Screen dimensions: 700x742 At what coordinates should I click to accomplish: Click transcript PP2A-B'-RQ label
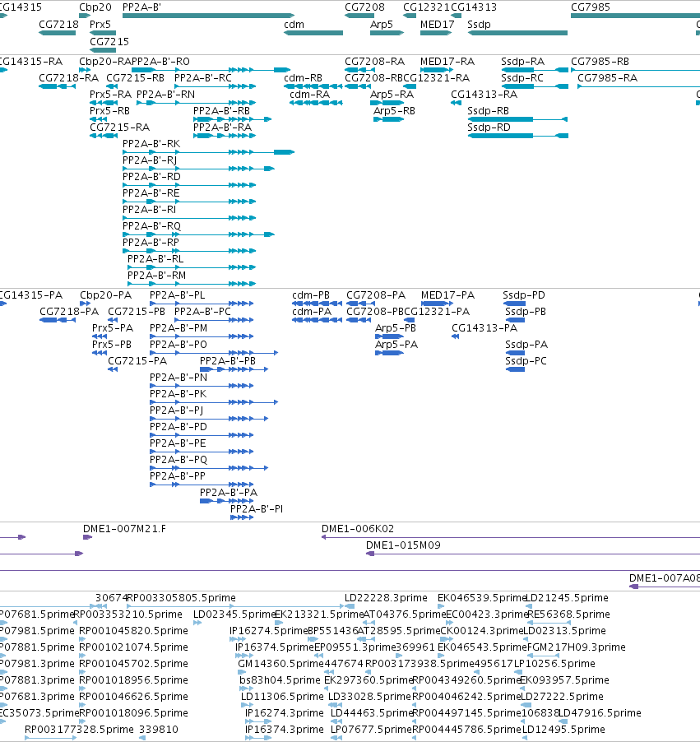tap(151, 225)
